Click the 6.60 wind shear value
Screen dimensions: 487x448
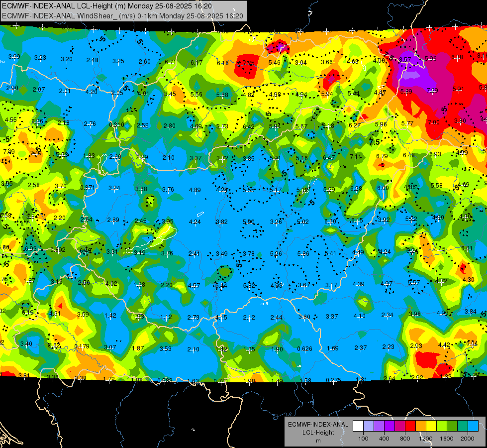(330, 221)
